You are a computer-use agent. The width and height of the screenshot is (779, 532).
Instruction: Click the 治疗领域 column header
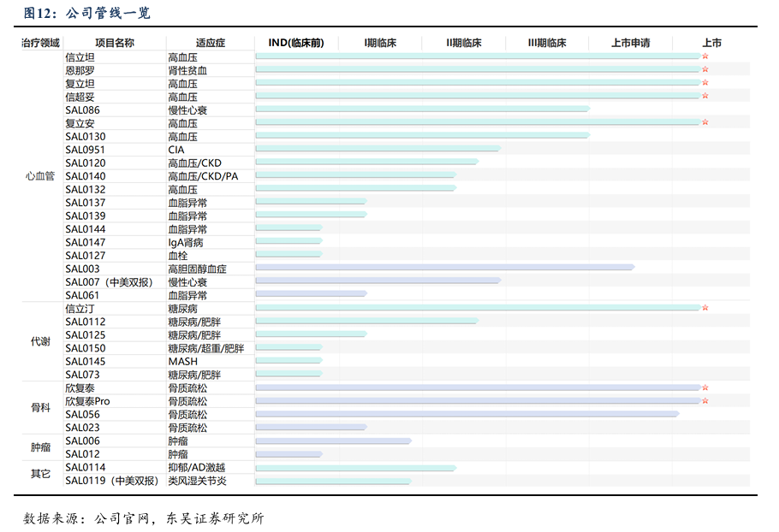point(41,43)
